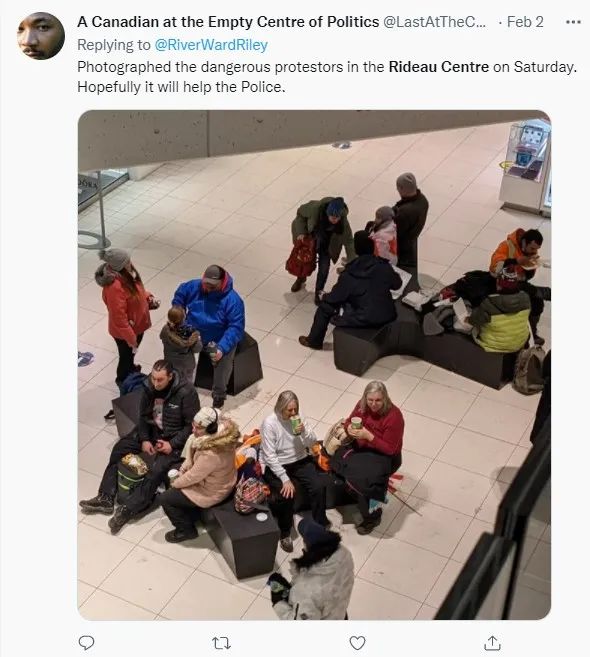
Task: Open the tweet author's profile avatar
Action: pyautogui.click(x=41, y=36)
